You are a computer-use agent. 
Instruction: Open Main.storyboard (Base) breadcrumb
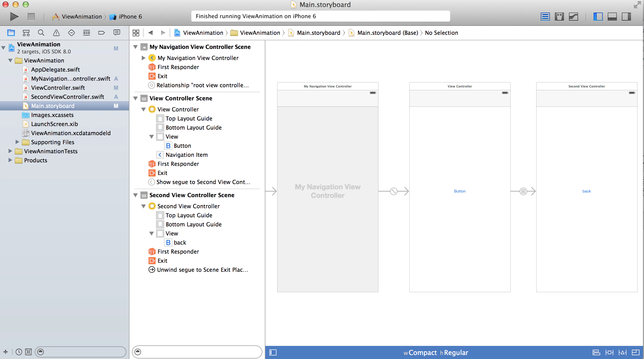383,33
